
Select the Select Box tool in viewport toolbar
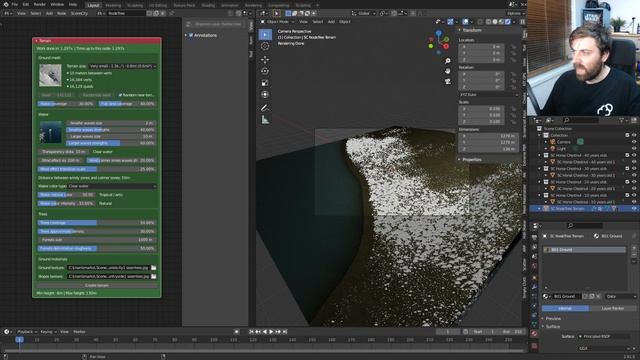265,35
